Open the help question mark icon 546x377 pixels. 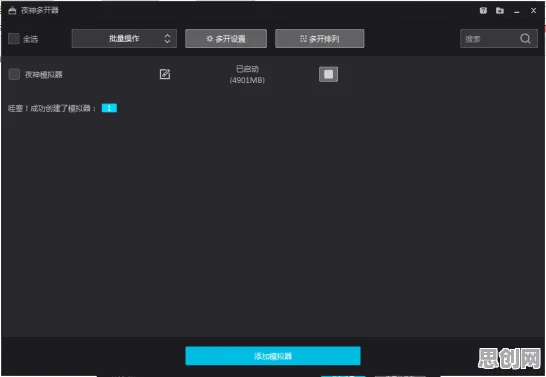(x=483, y=10)
